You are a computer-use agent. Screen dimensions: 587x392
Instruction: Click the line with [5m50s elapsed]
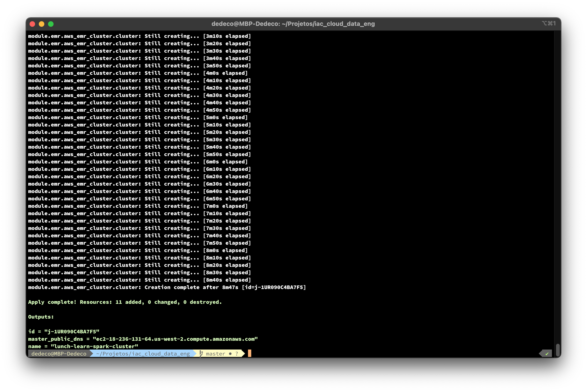click(139, 154)
